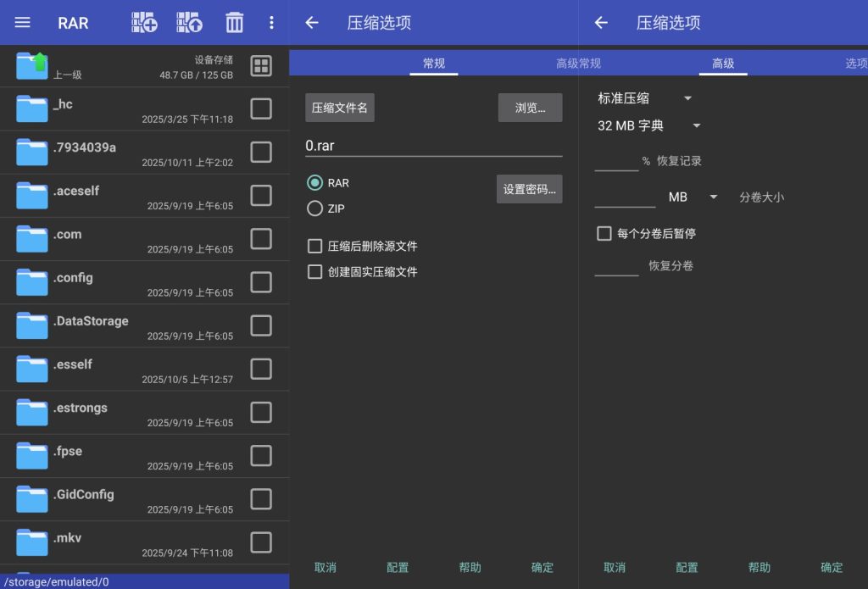This screenshot has height=589, width=868.
Task: Click the extract archive toolbar icon
Action: (x=190, y=23)
